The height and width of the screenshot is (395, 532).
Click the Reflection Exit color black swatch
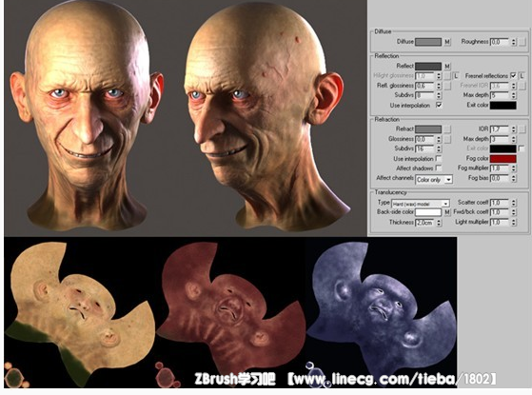point(503,106)
